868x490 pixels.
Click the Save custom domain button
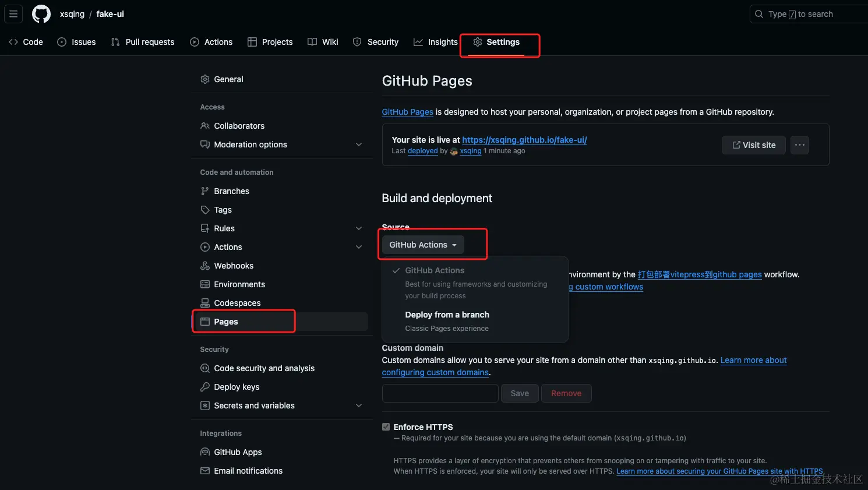click(520, 393)
